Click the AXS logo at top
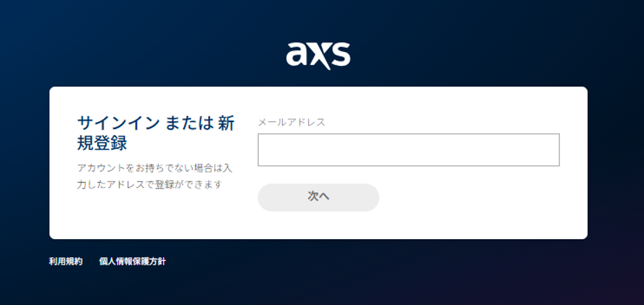The width and height of the screenshot is (644, 305). pos(319,55)
